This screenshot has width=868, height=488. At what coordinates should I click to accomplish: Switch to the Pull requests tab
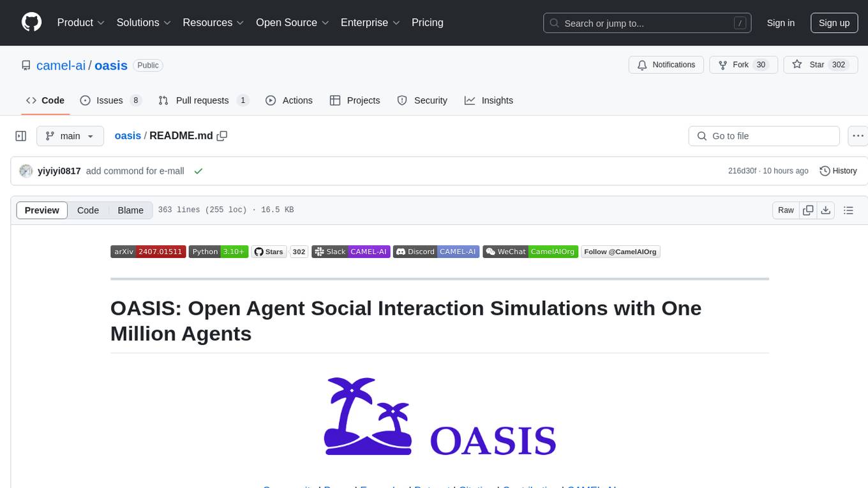click(203, 100)
